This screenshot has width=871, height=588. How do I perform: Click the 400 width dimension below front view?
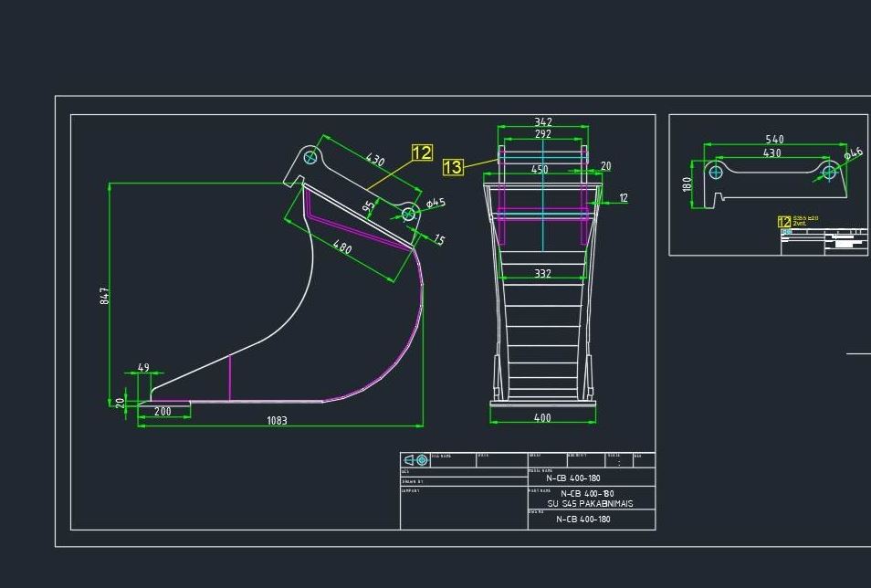tap(542, 418)
